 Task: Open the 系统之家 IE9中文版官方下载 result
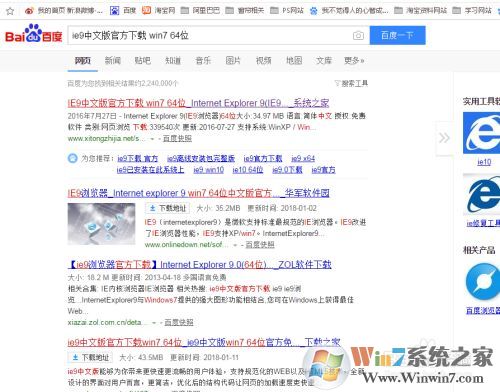(x=198, y=103)
